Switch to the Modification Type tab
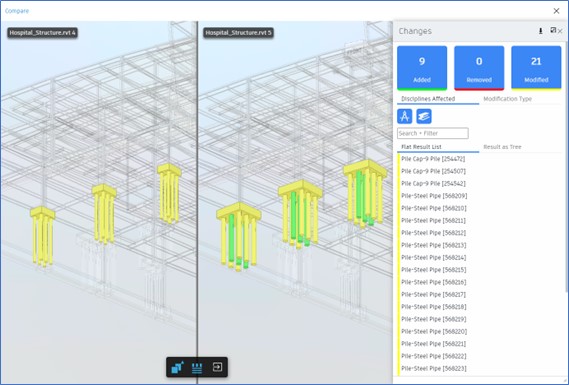This screenshot has width=569, height=385. point(507,99)
